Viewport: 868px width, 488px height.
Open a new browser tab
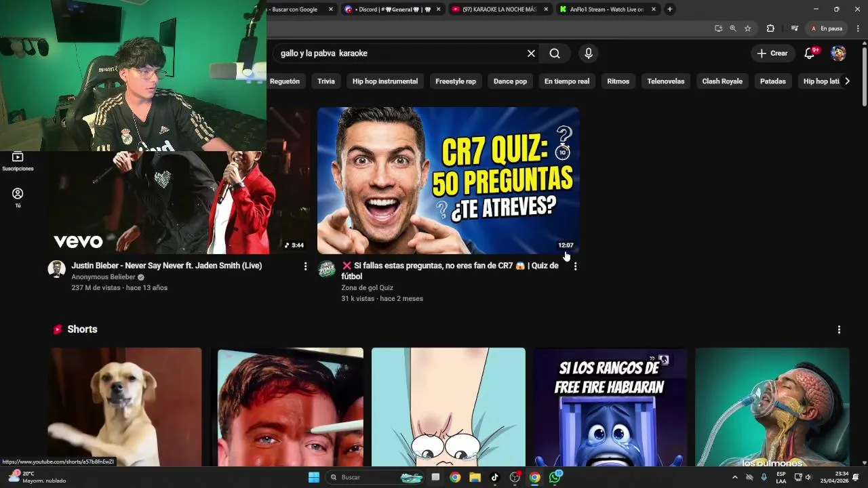coord(670,9)
